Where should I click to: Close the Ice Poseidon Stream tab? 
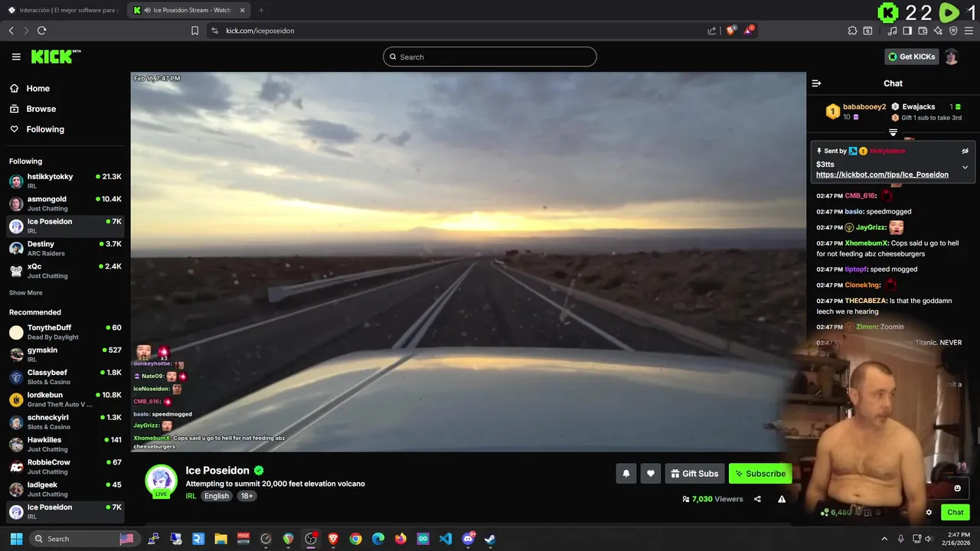(x=243, y=10)
